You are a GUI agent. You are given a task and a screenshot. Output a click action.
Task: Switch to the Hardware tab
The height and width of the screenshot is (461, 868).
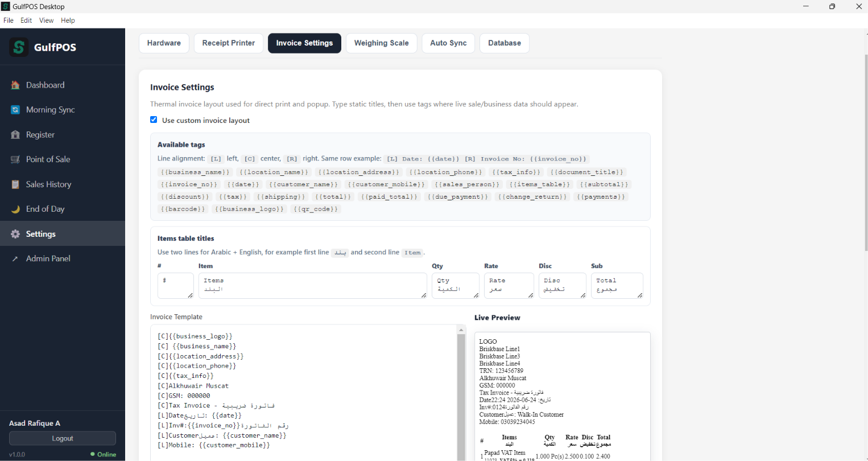(164, 43)
